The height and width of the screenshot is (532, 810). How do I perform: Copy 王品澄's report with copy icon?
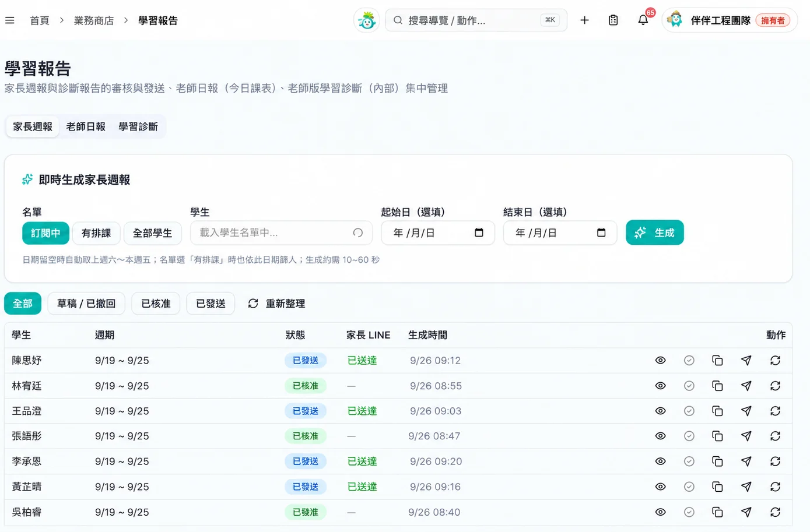pos(717,411)
